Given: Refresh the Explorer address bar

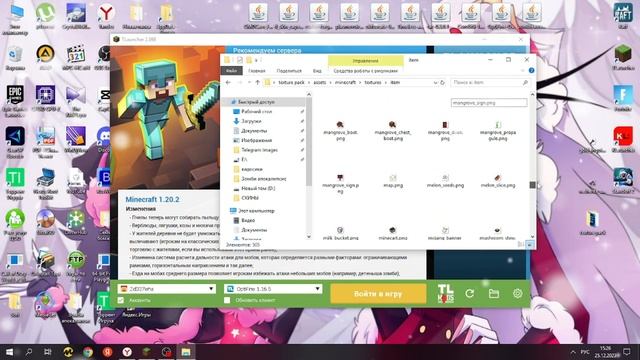Looking at the screenshot, I should (442, 82).
